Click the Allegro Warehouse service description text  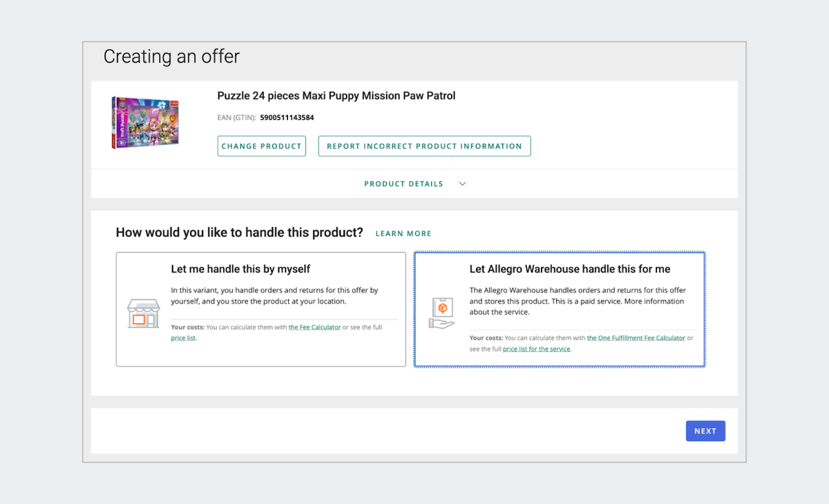(576, 301)
